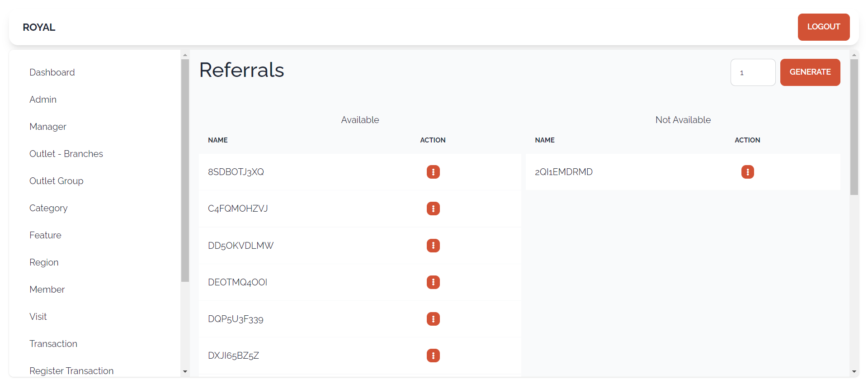Select referral code DXJI65BZ5Z
This screenshot has height=389, width=868.
pyautogui.click(x=233, y=356)
